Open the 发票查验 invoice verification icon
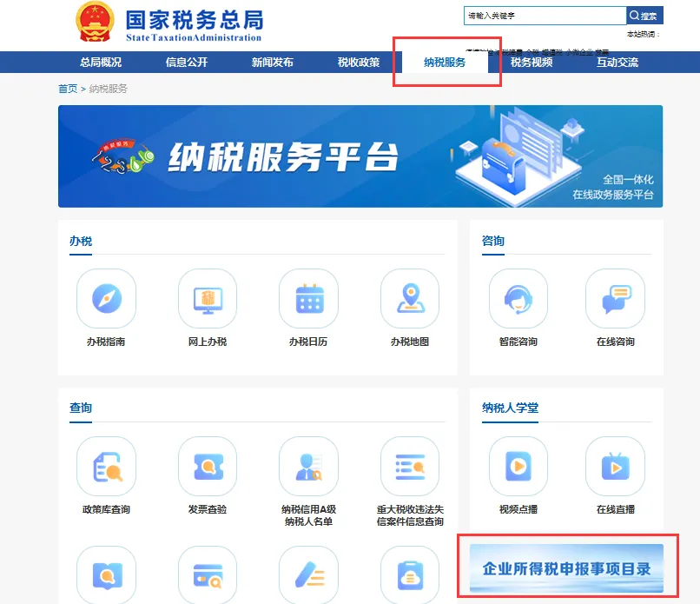Screen dimensions: 700x604 (207, 467)
